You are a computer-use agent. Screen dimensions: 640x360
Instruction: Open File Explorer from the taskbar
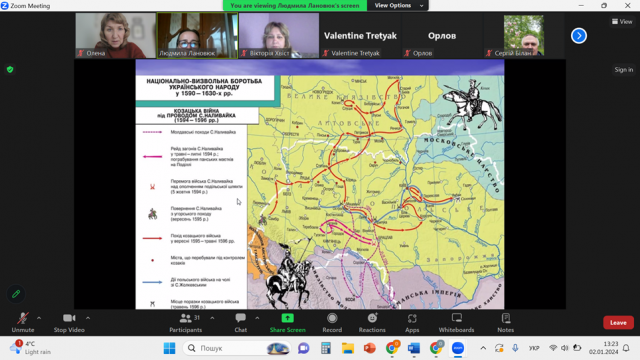point(348,348)
